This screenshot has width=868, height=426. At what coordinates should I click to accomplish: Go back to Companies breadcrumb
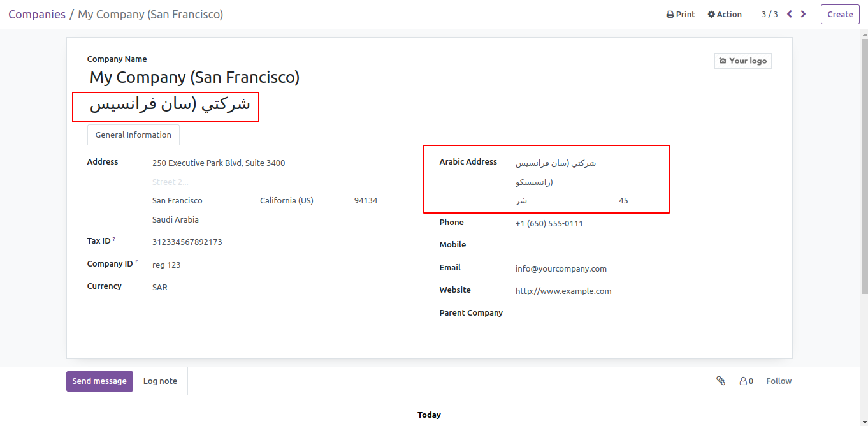click(x=37, y=14)
